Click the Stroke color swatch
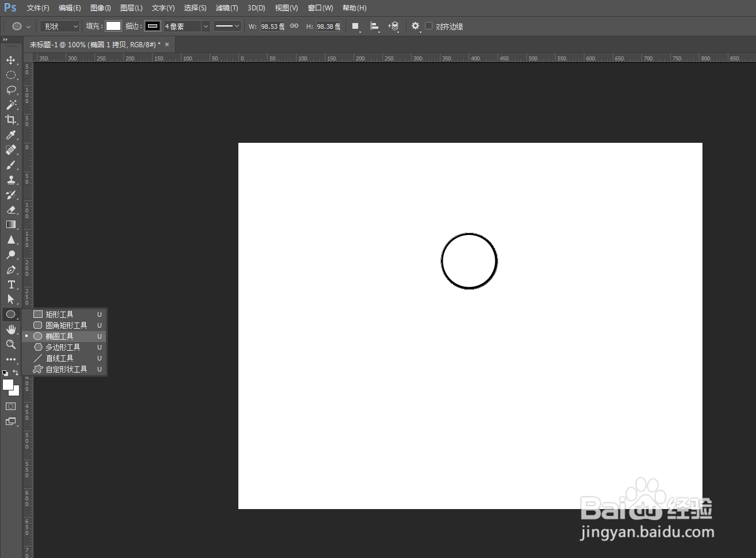The height and width of the screenshot is (558, 756). [x=153, y=26]
